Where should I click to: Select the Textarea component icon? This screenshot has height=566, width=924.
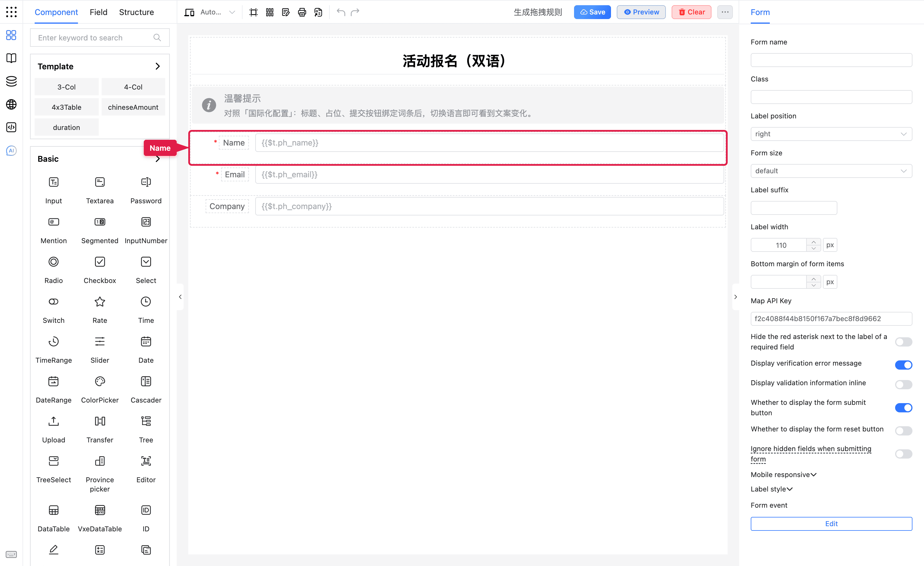click(100, 182)
